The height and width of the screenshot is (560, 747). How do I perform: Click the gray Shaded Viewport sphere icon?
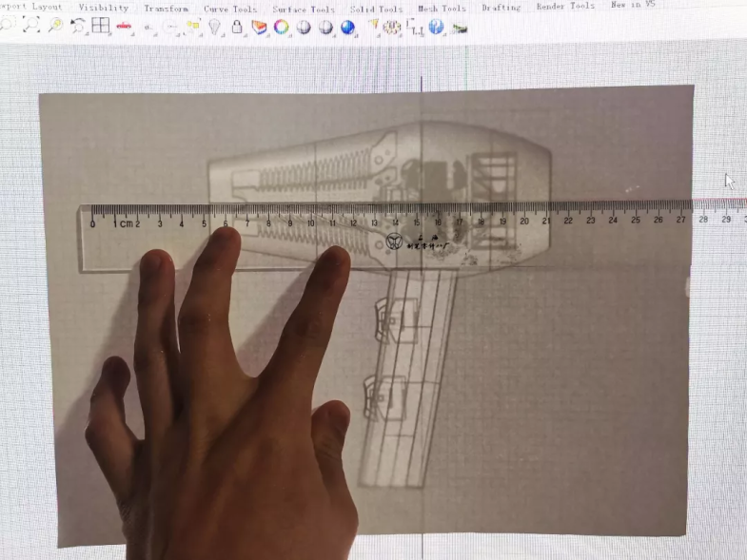tap(326, 28)
